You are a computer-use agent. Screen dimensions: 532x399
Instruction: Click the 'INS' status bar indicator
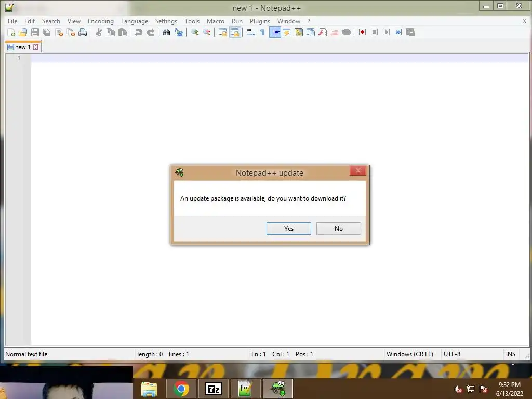tap(511, 354)
